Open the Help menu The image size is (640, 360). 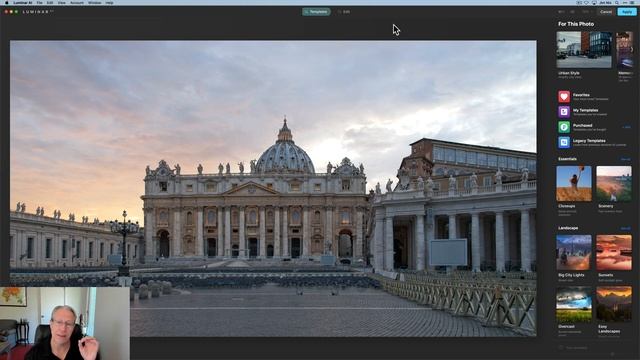[109, 2]
